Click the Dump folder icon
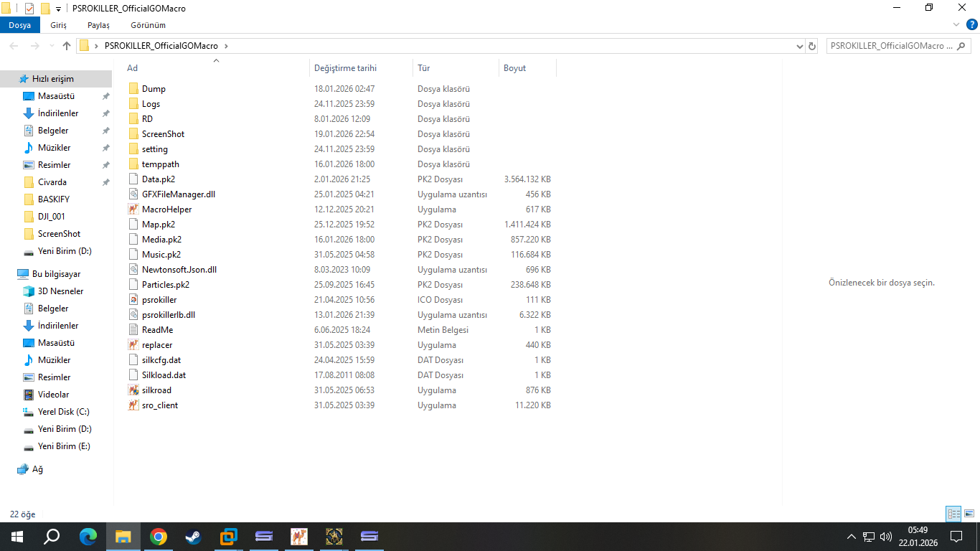 pos(133,89)
